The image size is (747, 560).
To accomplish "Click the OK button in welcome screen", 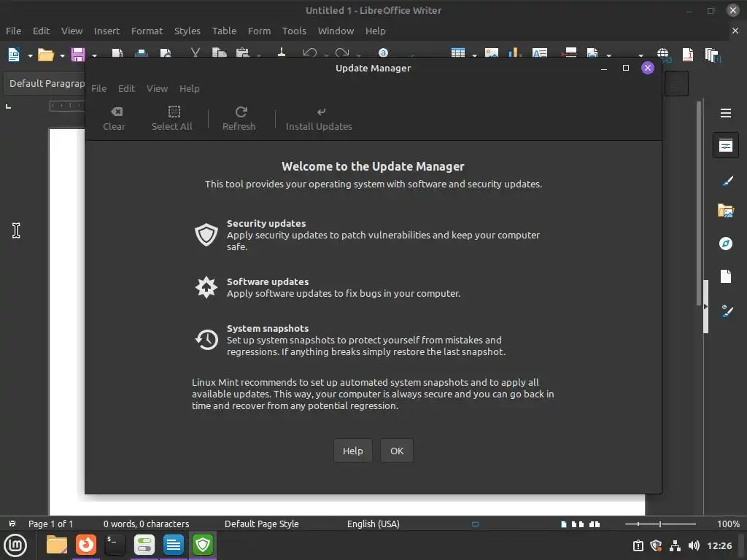I will click(397, 451).
